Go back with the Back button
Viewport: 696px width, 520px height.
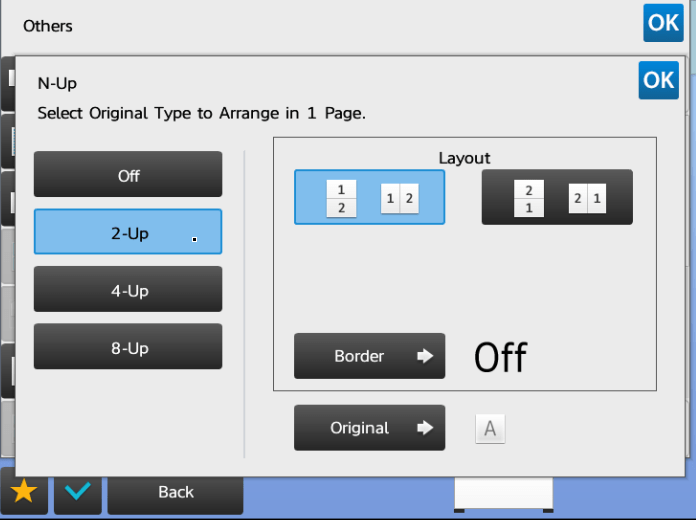point(175,492)
